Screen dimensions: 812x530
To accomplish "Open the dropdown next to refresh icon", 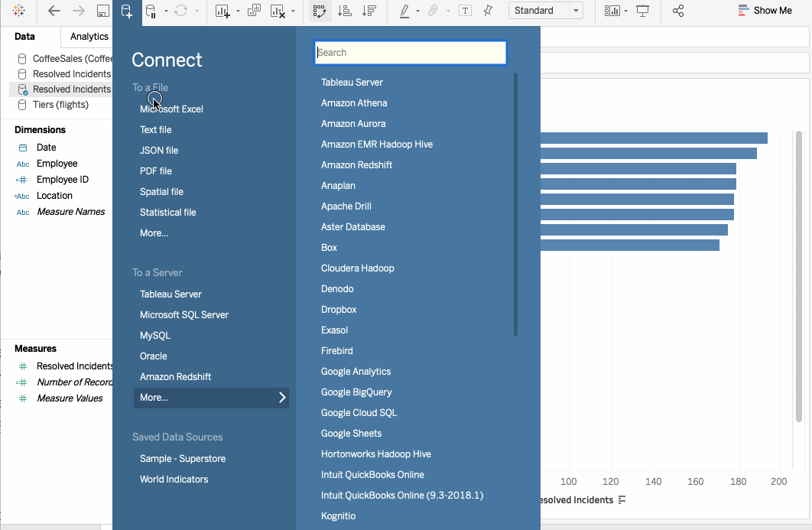I will click(197, 11).
